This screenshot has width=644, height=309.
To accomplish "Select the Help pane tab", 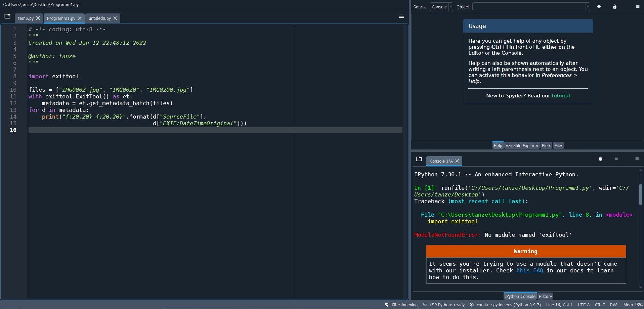I will [498, 145].
